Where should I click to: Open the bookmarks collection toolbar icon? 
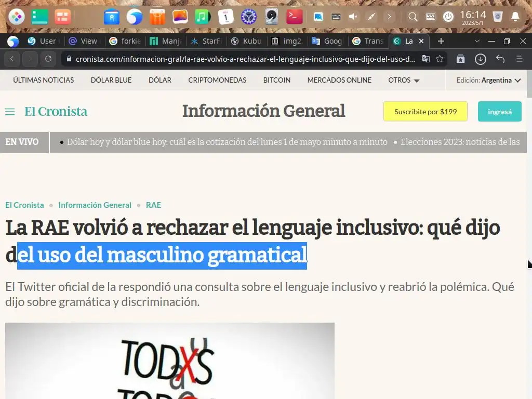[460, 59]
